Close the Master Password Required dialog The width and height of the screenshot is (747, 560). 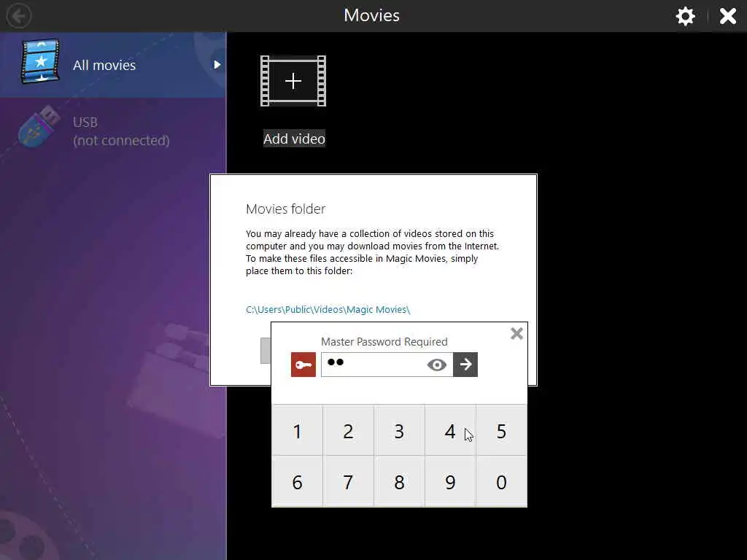click(x=516, y=333)
